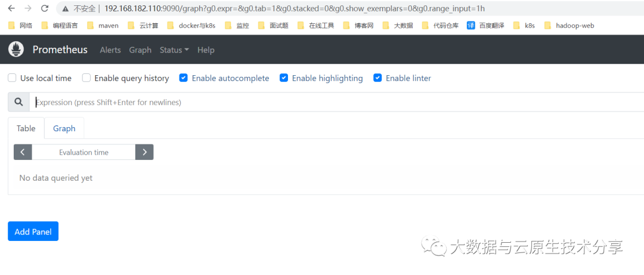
Task: Click the Add Panel button
Action: (33, 231)
